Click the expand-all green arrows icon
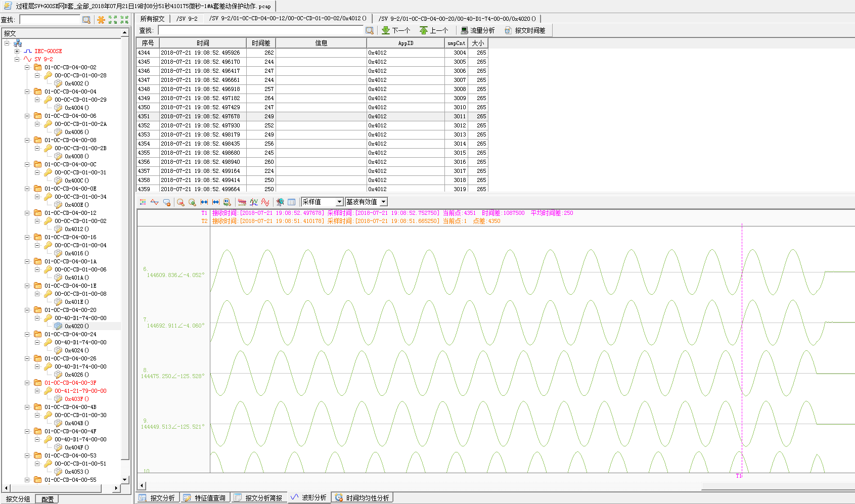The width and height of the screenshot is (855, 504). [x=113, y=20]
